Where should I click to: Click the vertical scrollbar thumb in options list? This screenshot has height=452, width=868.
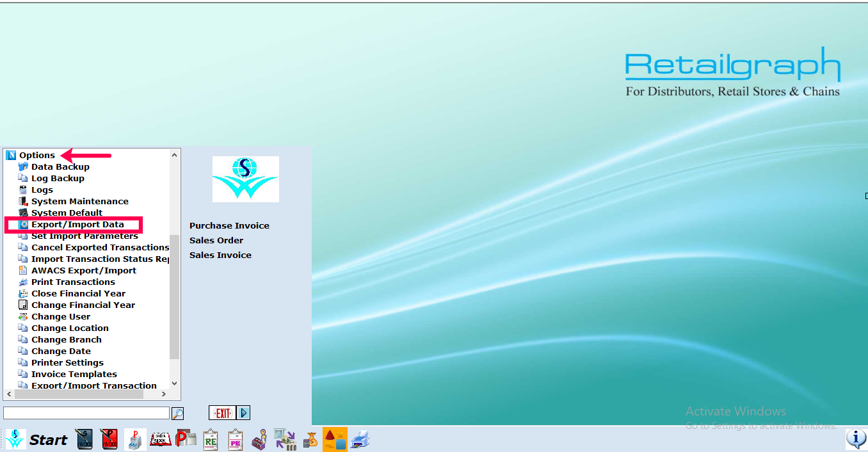click(x=175, y=297)
